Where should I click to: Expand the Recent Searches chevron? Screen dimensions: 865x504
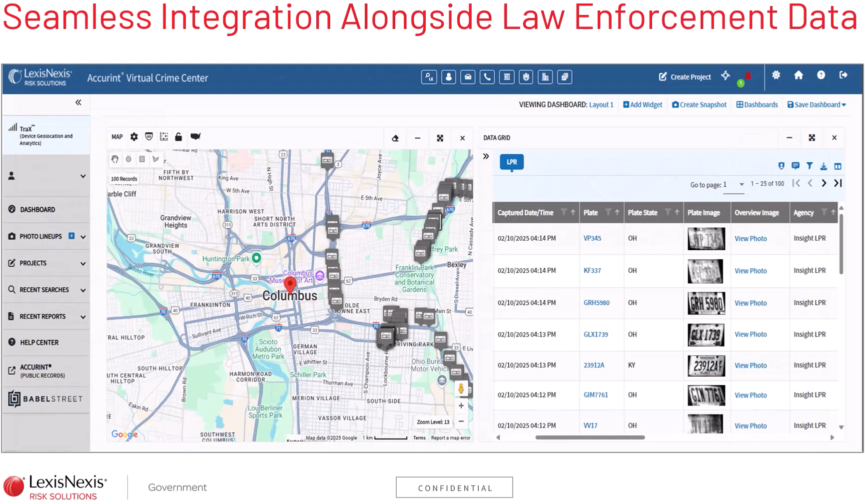tap(83, 290)
